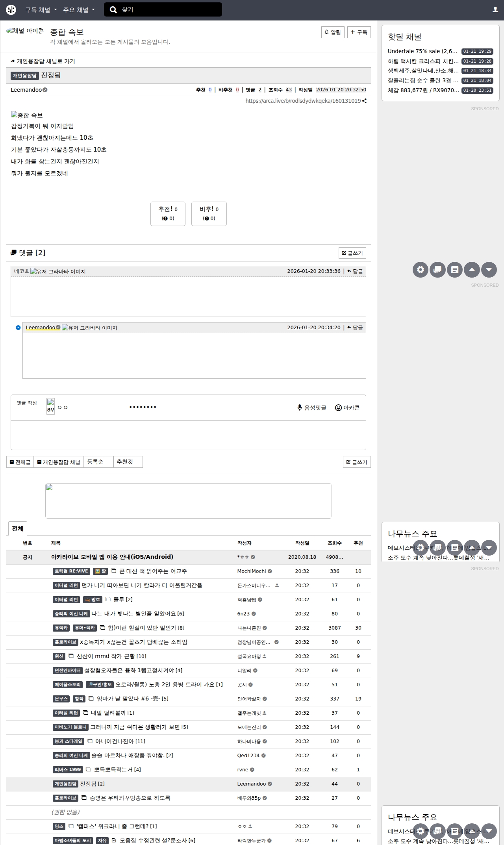Viewport: 504px width, 845px height.
Task: Click the 트릭컬 RE:VIVE channel badge
Action: 71,571
